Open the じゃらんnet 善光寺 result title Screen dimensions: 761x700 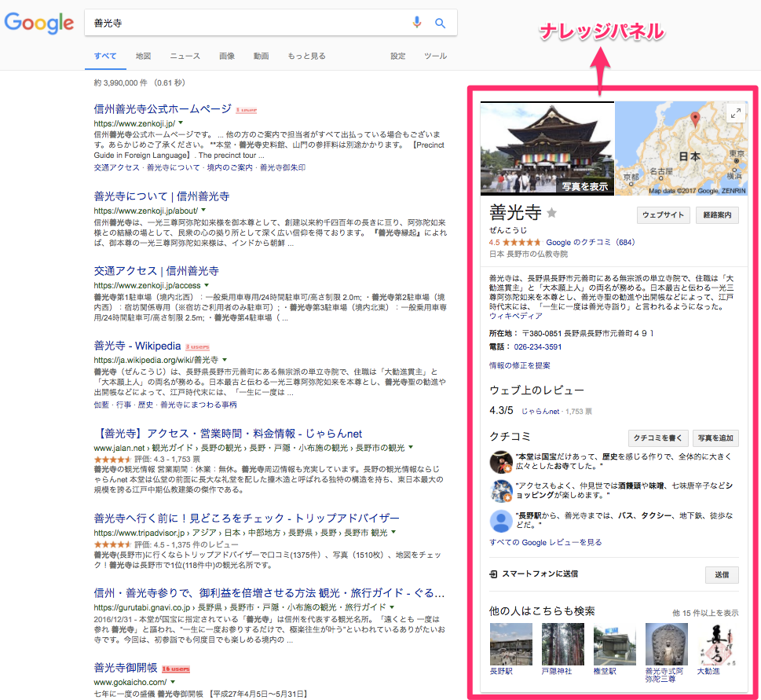(228, 434)
